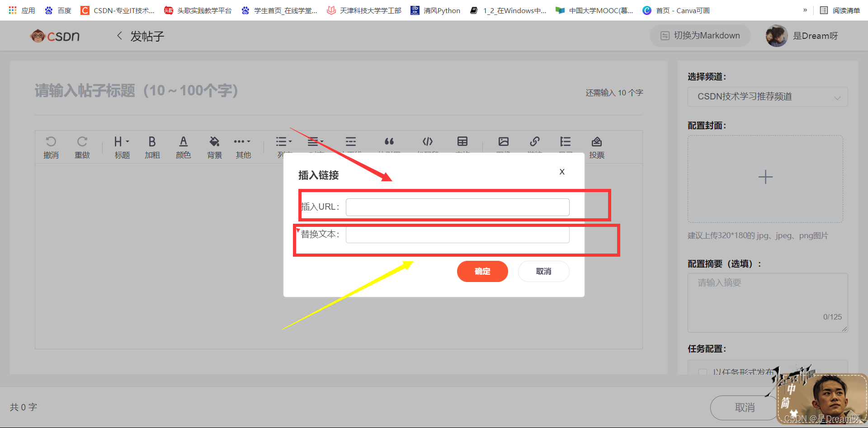
Task: Click the 投票 vote icon
Action: pyautogui.click(x=597, y=141)
